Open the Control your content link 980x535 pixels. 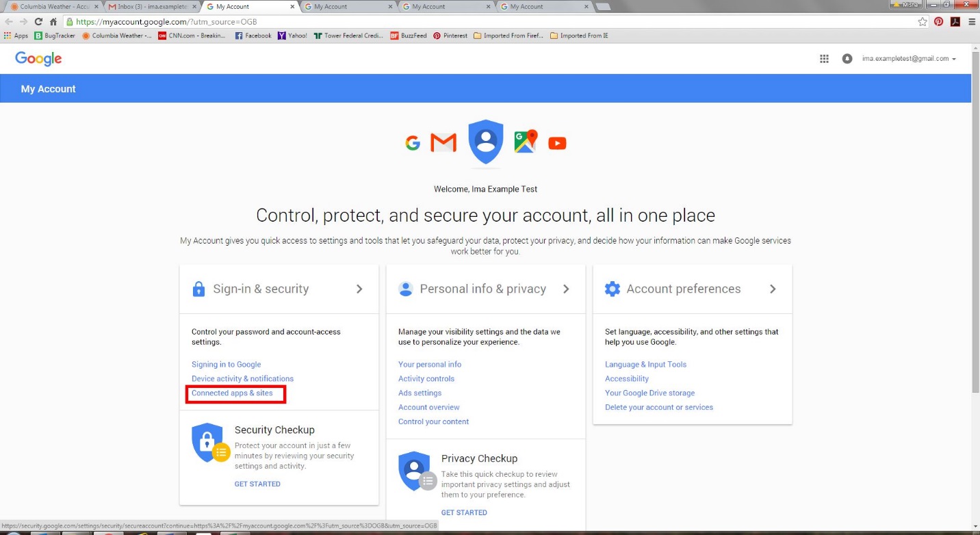coord(433,422)
